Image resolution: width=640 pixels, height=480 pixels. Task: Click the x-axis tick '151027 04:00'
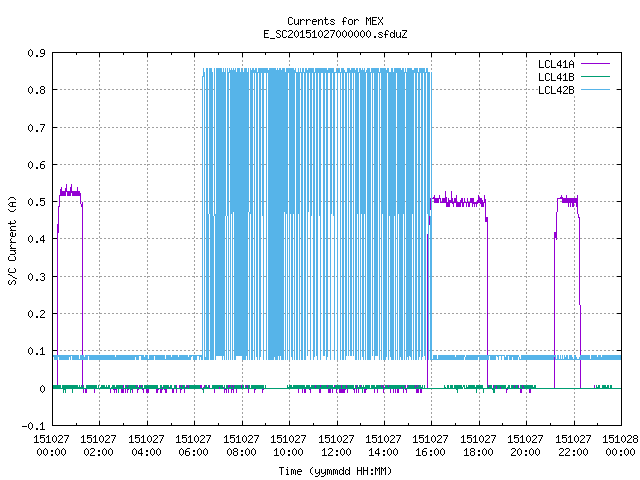click(x=146, y=446)
